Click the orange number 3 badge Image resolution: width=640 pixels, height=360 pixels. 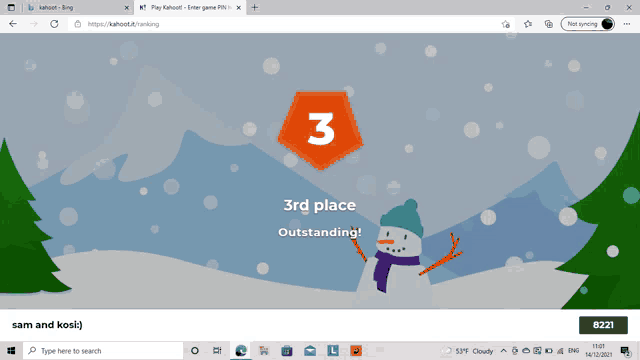pos(321,130)
